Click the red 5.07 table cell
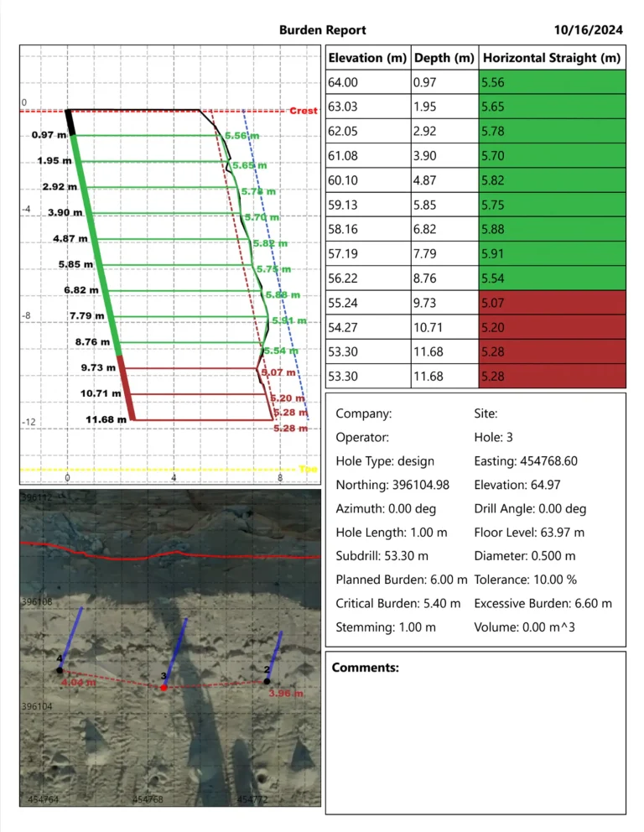The height and width of the screenshot is (832, 644). coord(553,303)
